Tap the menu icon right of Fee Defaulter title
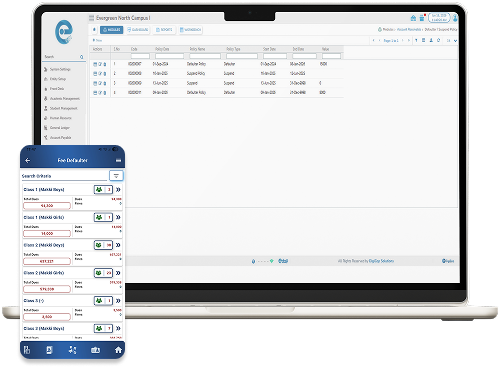Viewport: 501px width, 367px height. [x=118, y=161]
